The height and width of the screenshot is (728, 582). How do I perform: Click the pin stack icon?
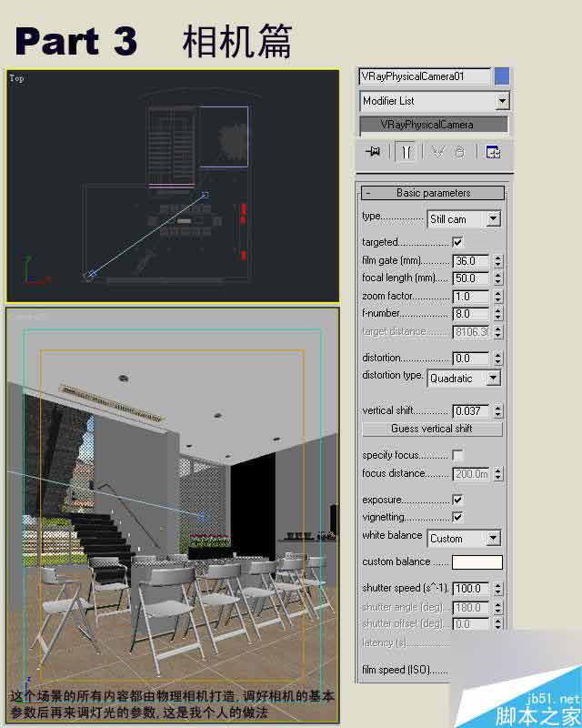pos(373,152)
